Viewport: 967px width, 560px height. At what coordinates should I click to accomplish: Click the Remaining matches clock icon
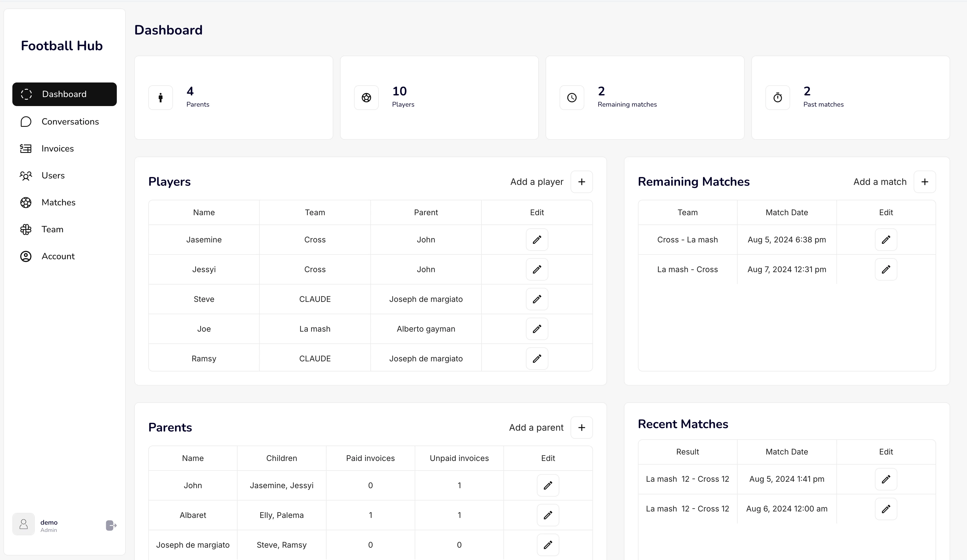[x=572, y=98]
